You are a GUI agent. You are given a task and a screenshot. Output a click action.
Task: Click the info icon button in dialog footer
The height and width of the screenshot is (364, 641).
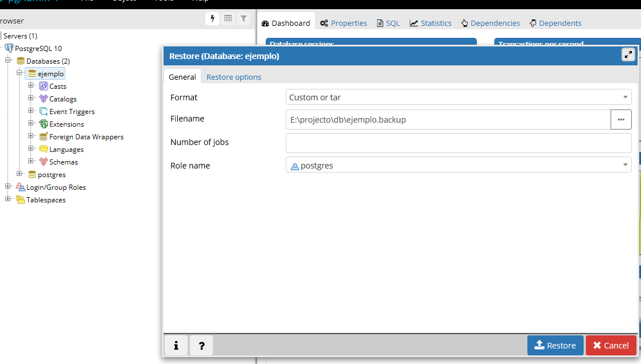coord(176,346)
